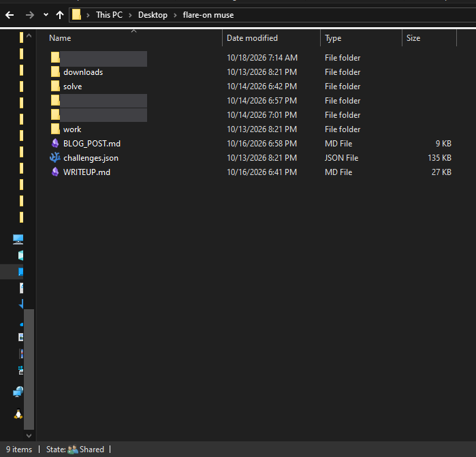The width and height of the screenshot is (476, 457).
Task: Click sidebar scrollbar up arrow
Action: point(29,35)
